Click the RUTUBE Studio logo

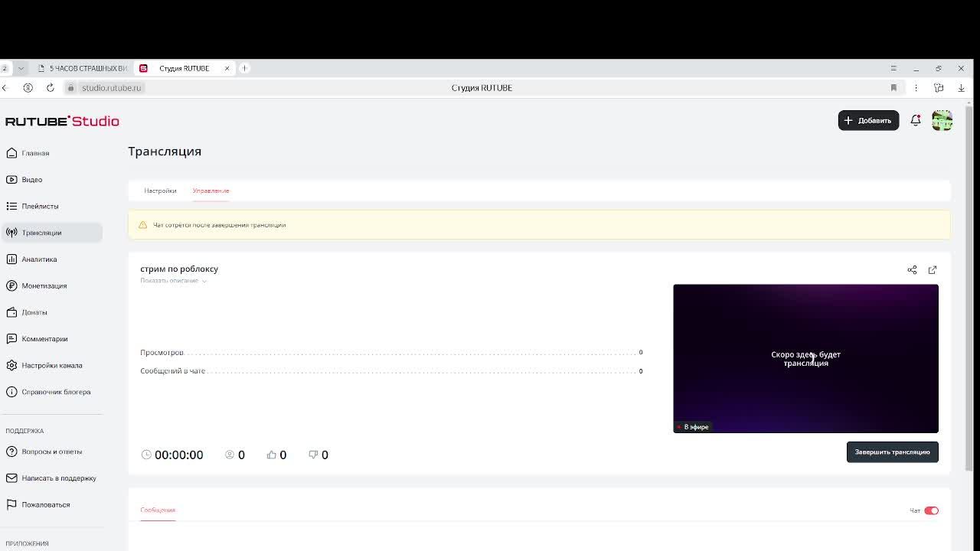pyautogui.click(x=62, y=121)
